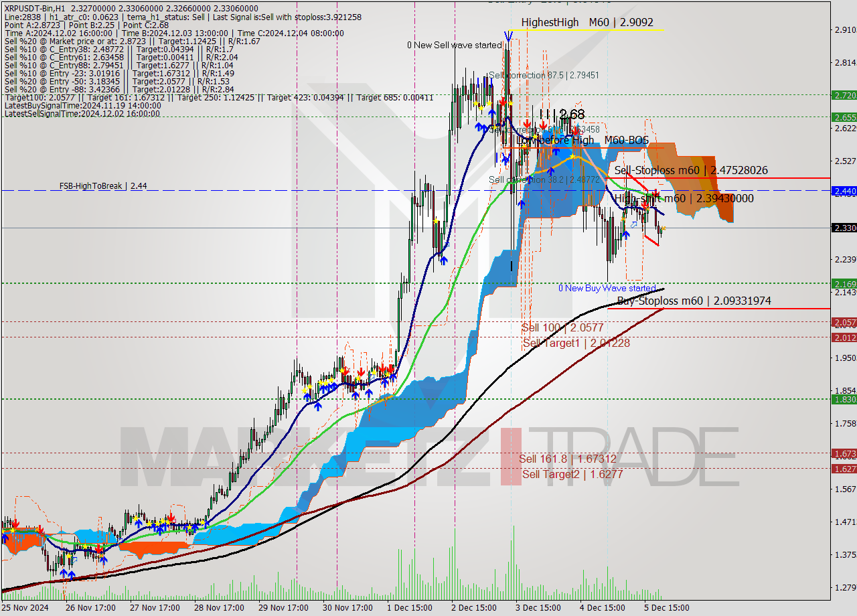Click the 'High-shift m60 | 2.39430000' label
Screen dimensions: 857x616
click(684, 198)
